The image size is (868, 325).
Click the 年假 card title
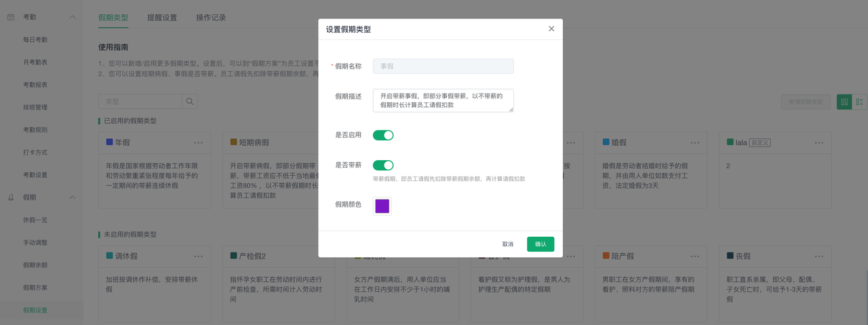122,143
